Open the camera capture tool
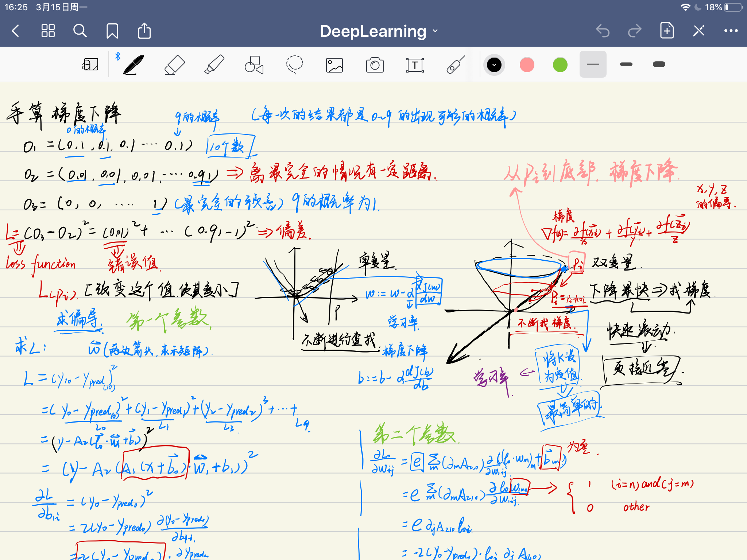Image resolution: width=747 pixels, height=560 pixels. point(375,65)
